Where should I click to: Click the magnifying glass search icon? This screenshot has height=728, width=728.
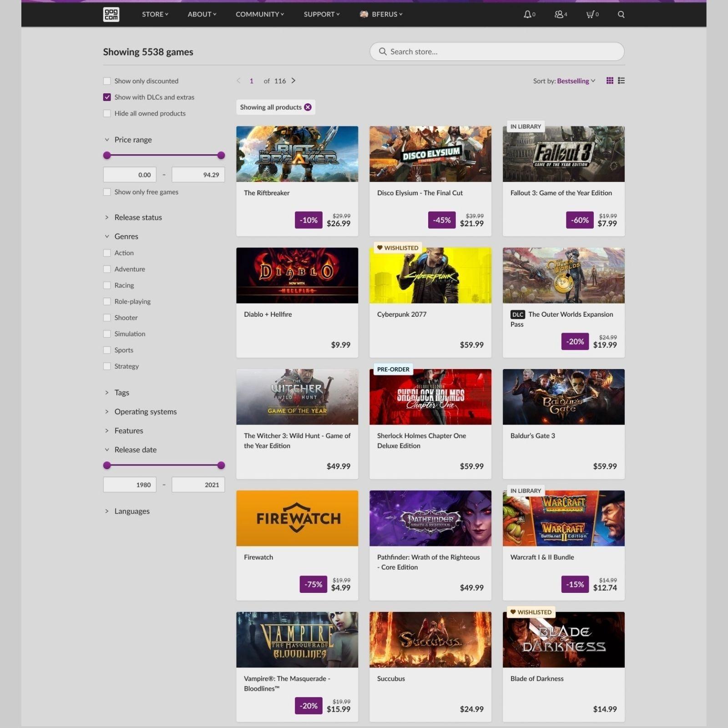pos(621,14)
